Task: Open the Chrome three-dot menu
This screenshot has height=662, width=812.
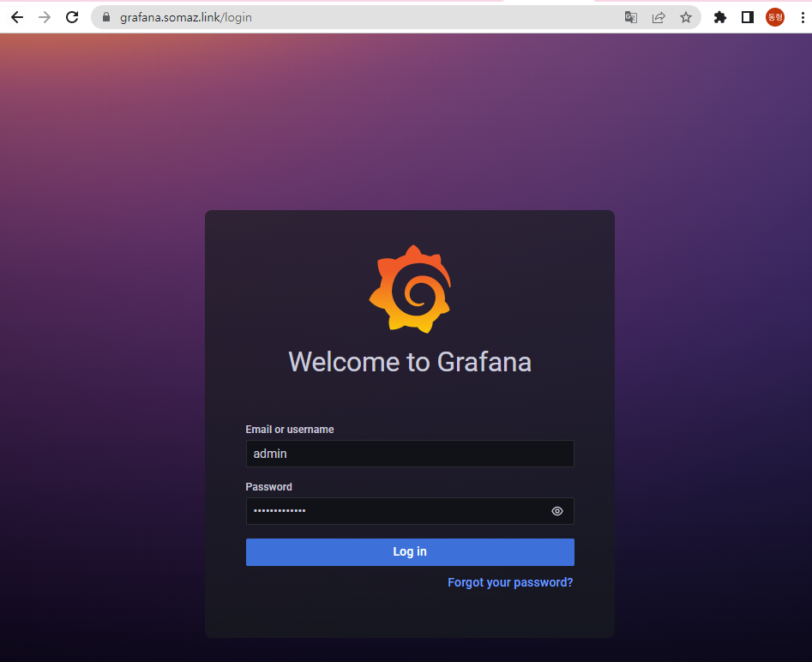Action: click(803, 18)
